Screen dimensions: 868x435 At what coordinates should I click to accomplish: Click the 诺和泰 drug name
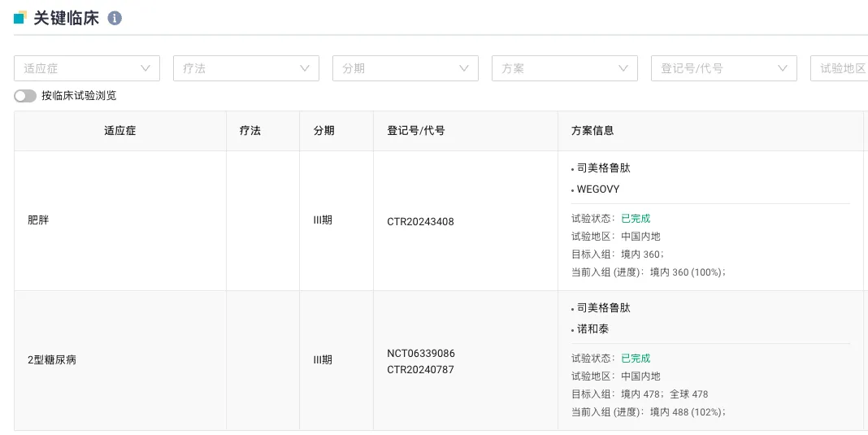pos(592,329)
